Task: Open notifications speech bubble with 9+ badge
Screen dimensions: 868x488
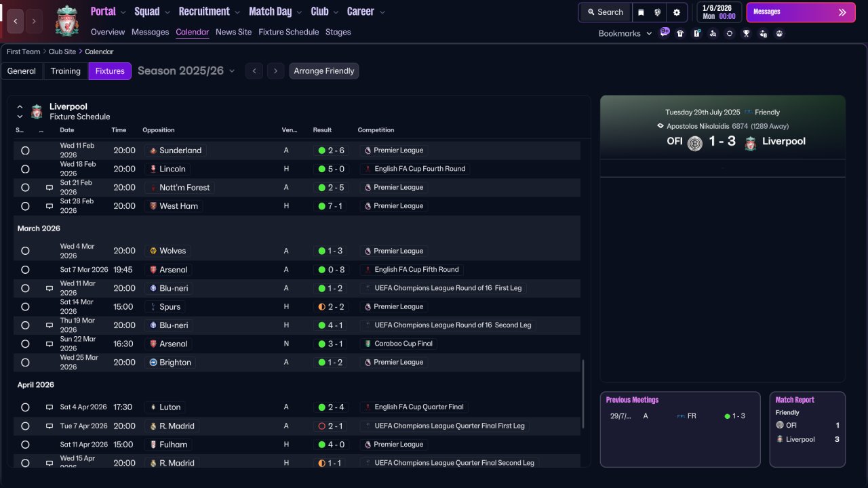Action: tap(665, 32)
